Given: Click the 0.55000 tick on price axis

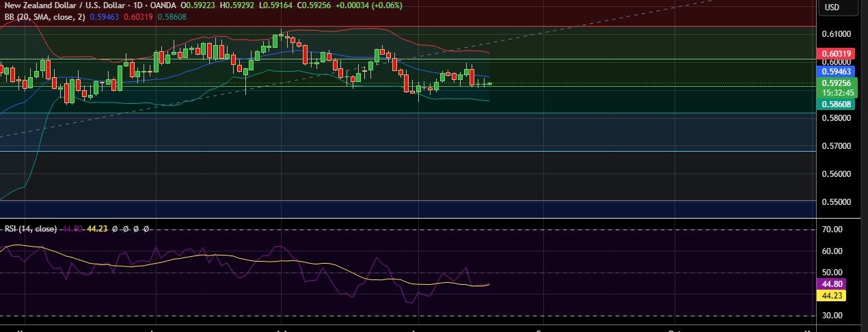Looking at the screenshot, I should coord(835,202).
